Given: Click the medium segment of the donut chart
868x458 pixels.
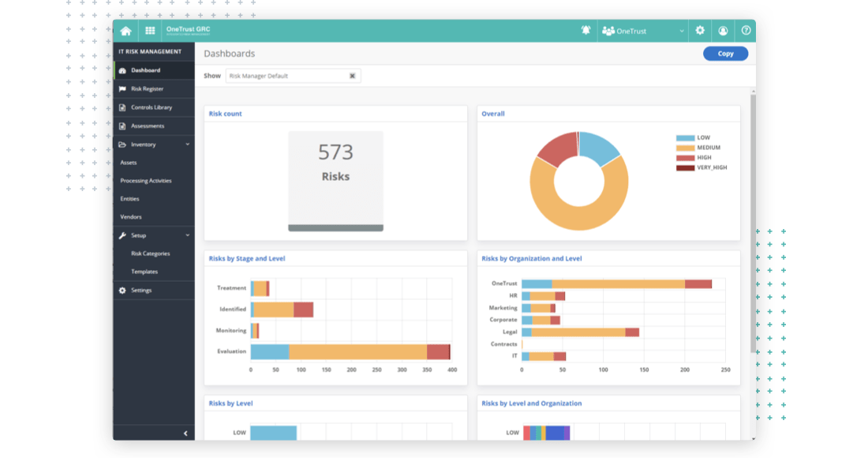Looking at the screenshot, I should [579, 216].
